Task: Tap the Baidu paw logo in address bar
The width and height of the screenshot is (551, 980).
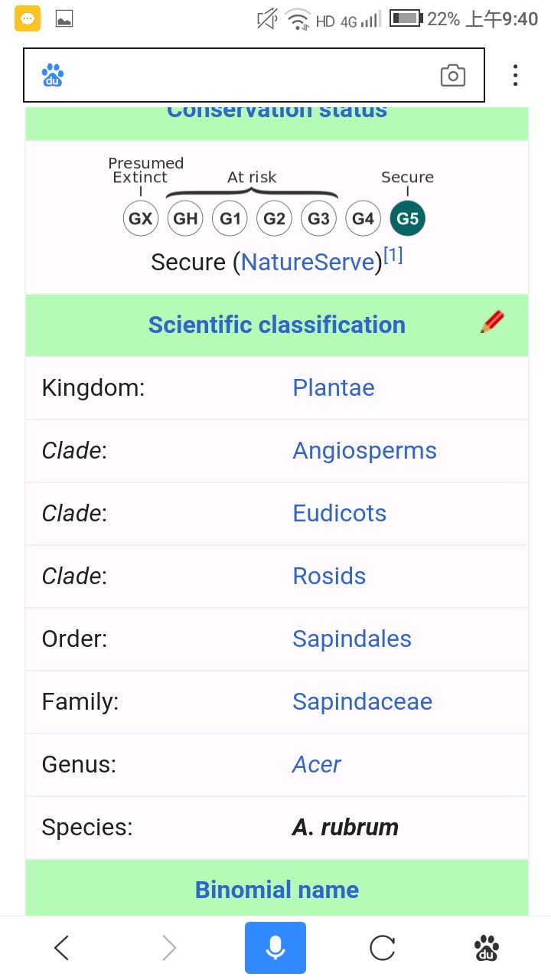Action: (x=53, y=75)
